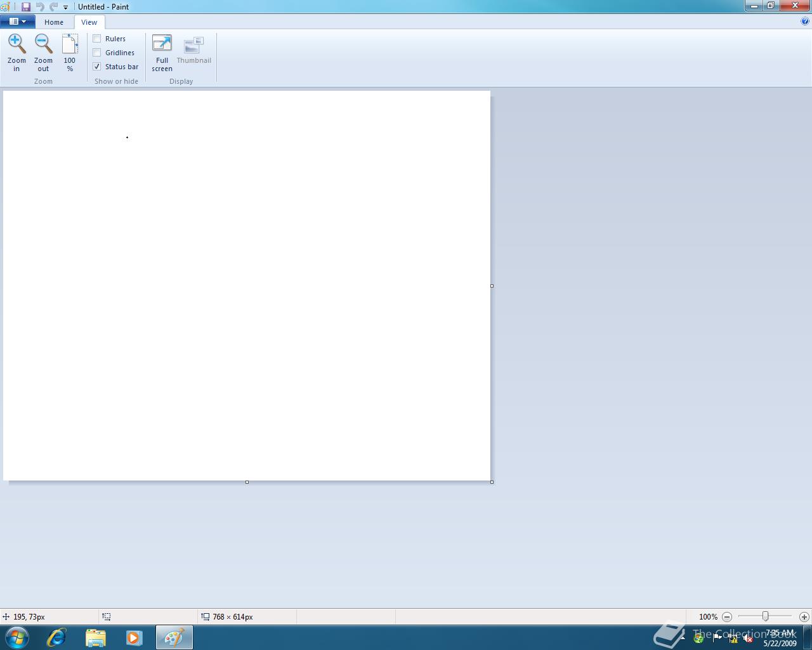Select the Zoom in tool
The width and height of the screenshot is (812, 650).
pos(16,51)
